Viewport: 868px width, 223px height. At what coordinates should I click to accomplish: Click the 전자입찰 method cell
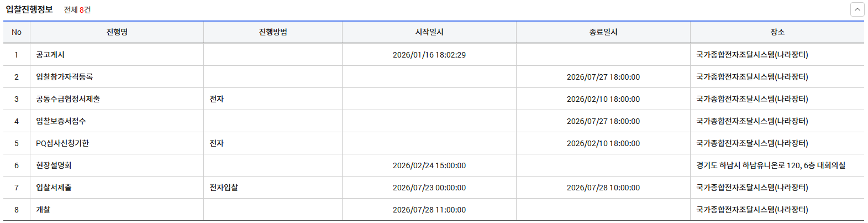point(224,188)
